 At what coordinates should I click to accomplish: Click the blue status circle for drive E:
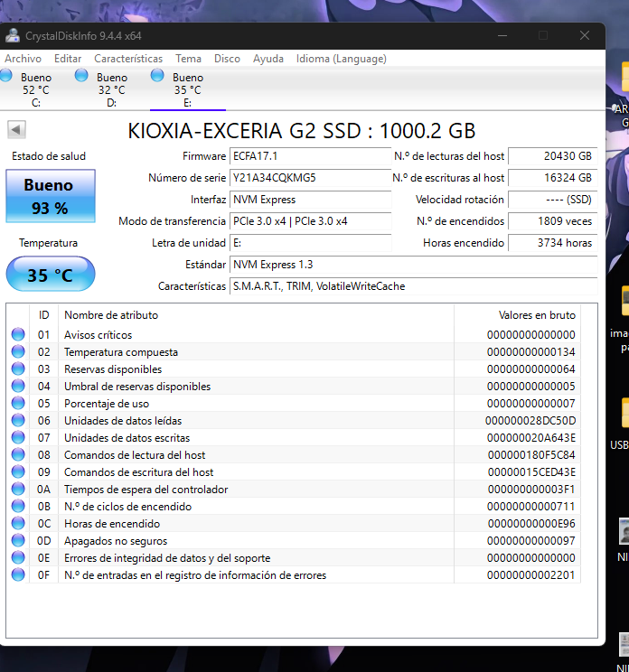[x=157, y=76]
